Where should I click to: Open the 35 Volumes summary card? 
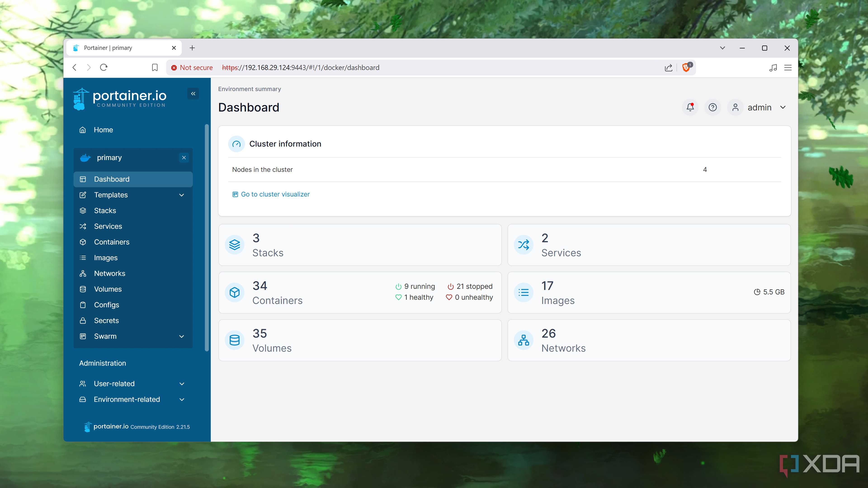[x=360, y=340]
